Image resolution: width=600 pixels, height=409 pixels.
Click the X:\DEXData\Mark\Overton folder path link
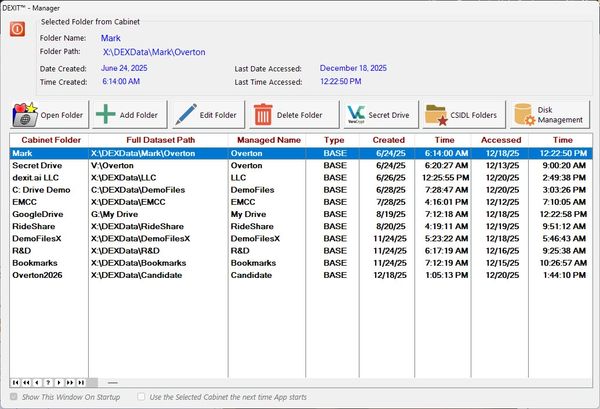[x=153, y=51]
